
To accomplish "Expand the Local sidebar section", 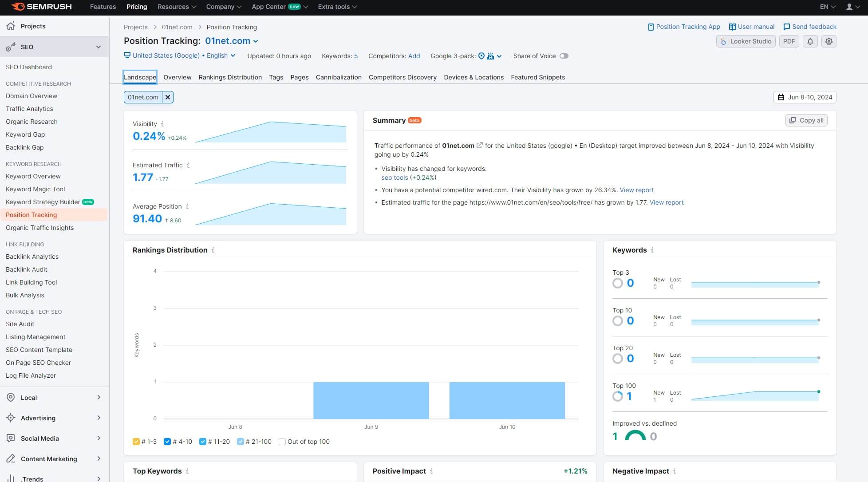I will tap(99, 397).
